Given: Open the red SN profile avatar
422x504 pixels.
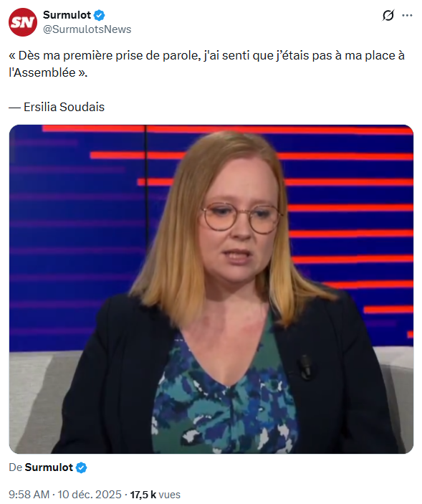Looking at the screenshot, I should click(23, 22).
